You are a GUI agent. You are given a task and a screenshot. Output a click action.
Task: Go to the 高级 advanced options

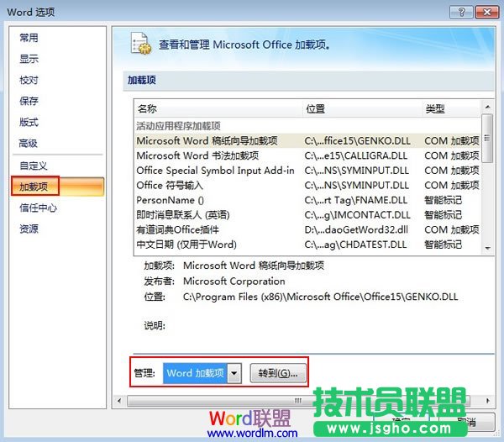29,143
